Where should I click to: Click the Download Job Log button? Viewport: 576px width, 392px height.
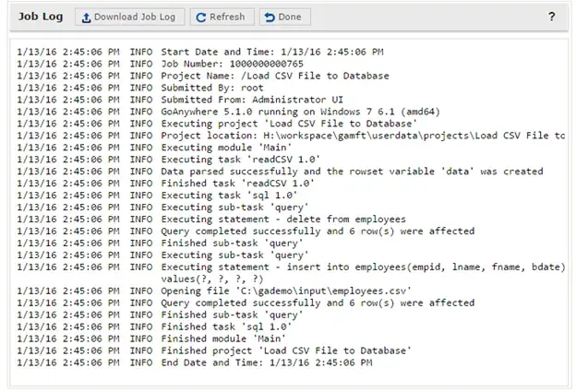tap(128, 17)
